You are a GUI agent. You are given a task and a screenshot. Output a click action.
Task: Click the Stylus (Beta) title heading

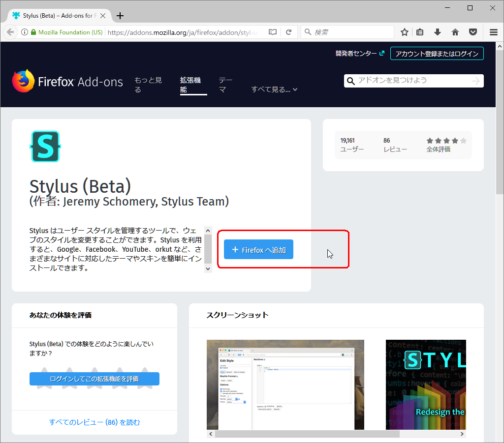pyautogui.click(x=80, y=186)
